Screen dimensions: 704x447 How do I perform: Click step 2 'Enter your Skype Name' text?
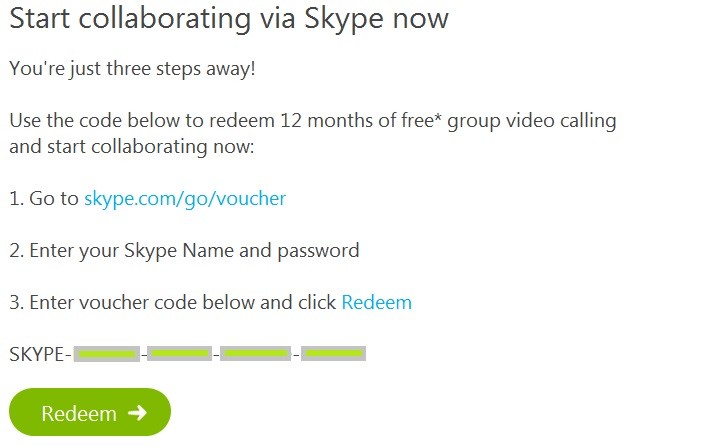click(184, 251)
